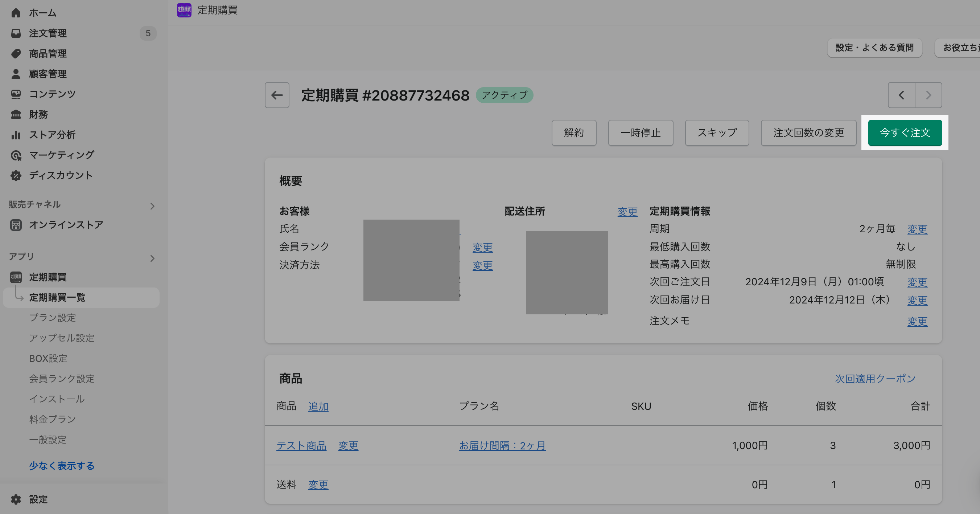980x514 pixels.
Task: Click the Finance (財務) bank icon
Action: click(16, 115)
